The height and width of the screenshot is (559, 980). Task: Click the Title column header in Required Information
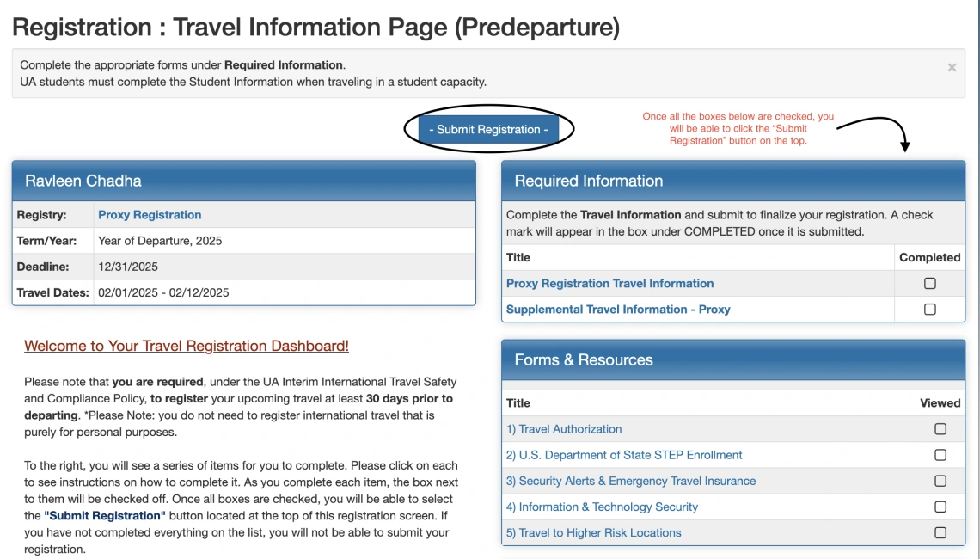[518, 258]
